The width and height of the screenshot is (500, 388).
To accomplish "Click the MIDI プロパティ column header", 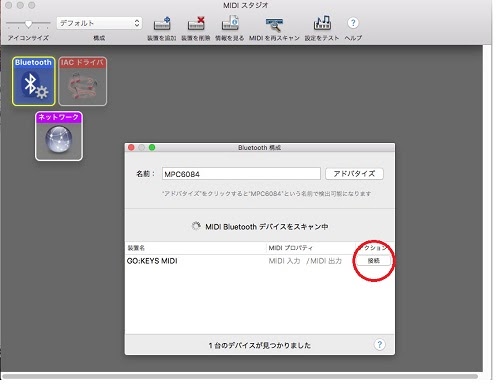I will [x=311, y=248].
